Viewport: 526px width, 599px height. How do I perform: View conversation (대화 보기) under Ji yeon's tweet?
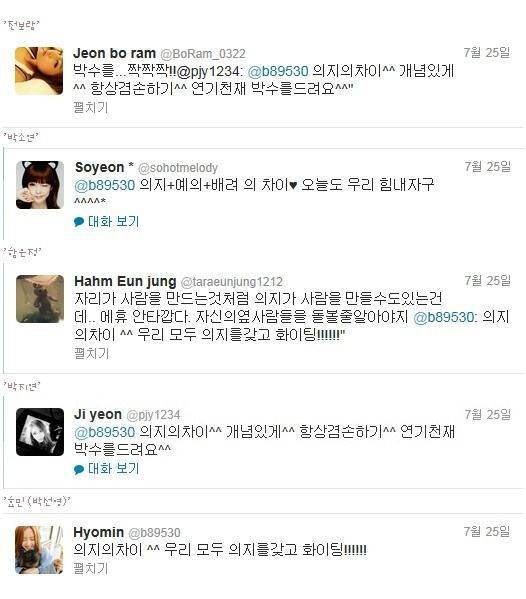pyautogui.click(x=113, y=468)
